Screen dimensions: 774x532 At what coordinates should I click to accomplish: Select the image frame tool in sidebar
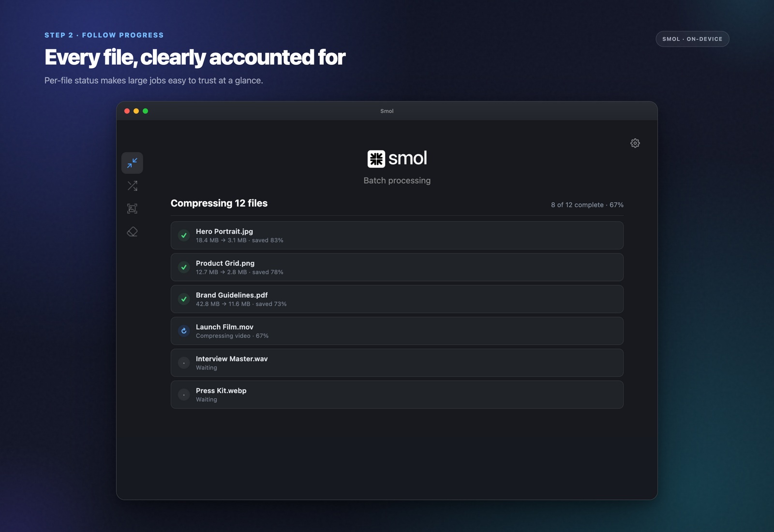[132, 208]
